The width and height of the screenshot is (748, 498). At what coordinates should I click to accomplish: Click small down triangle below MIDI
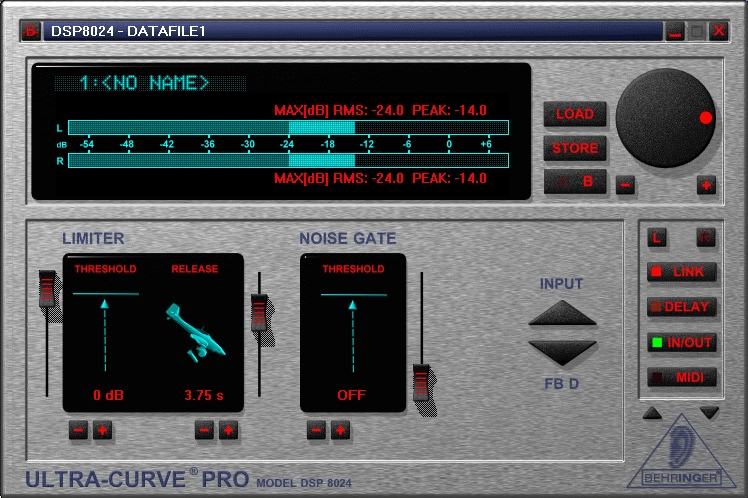(x=709, y=413)
